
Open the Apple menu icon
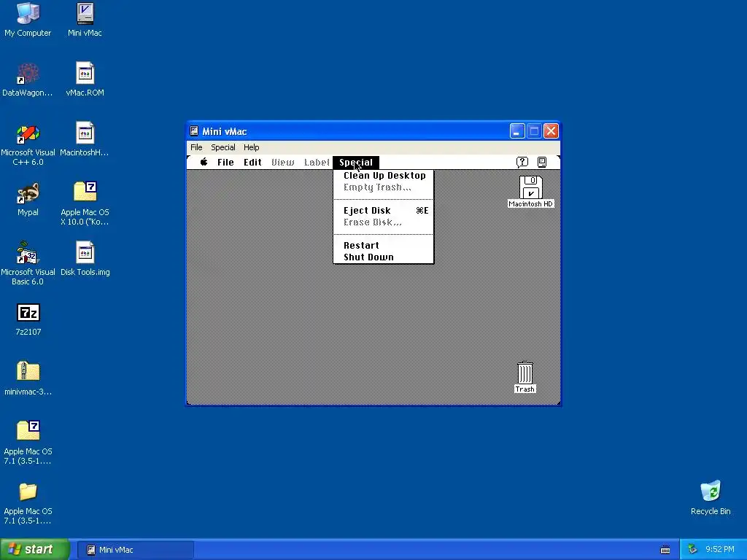pyautogui.click(x=204, y=162)
